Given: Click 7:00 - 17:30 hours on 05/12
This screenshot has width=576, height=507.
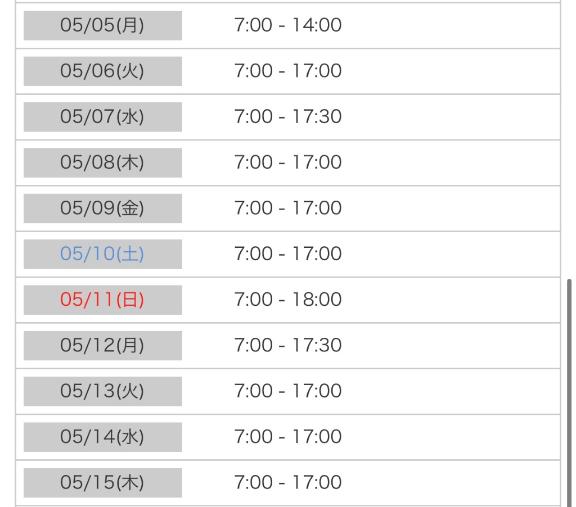Looking at the screenshot, I should tap(288, 345).
